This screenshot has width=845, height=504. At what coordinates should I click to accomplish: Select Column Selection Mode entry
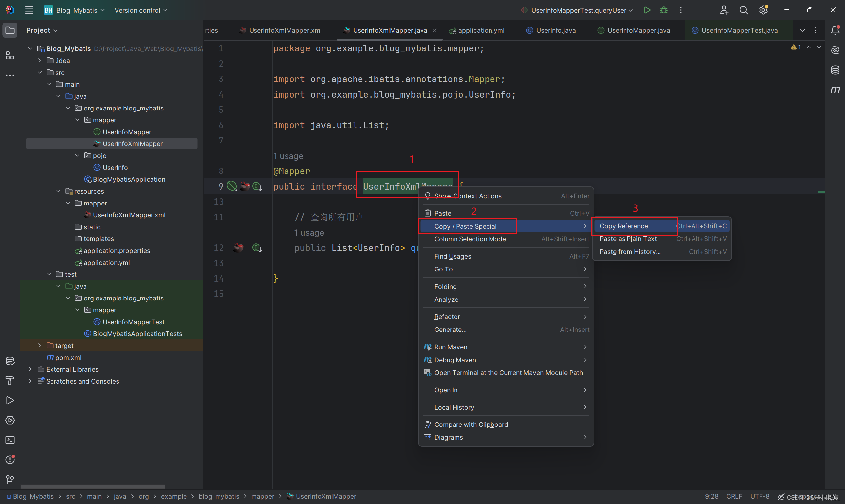[x=506, y=239]
